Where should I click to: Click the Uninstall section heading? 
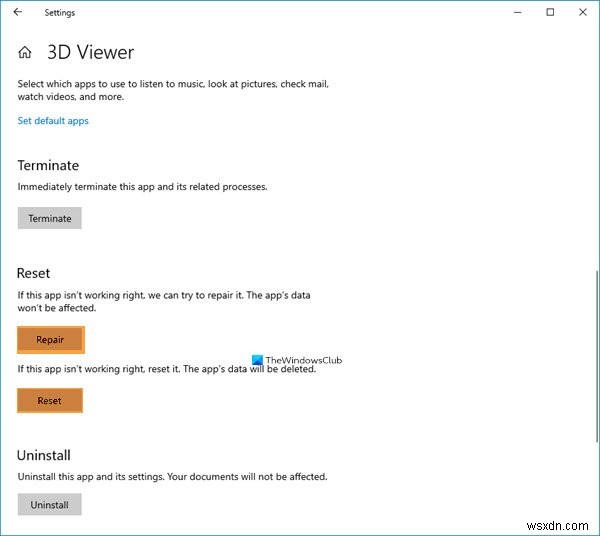point(44,455)
